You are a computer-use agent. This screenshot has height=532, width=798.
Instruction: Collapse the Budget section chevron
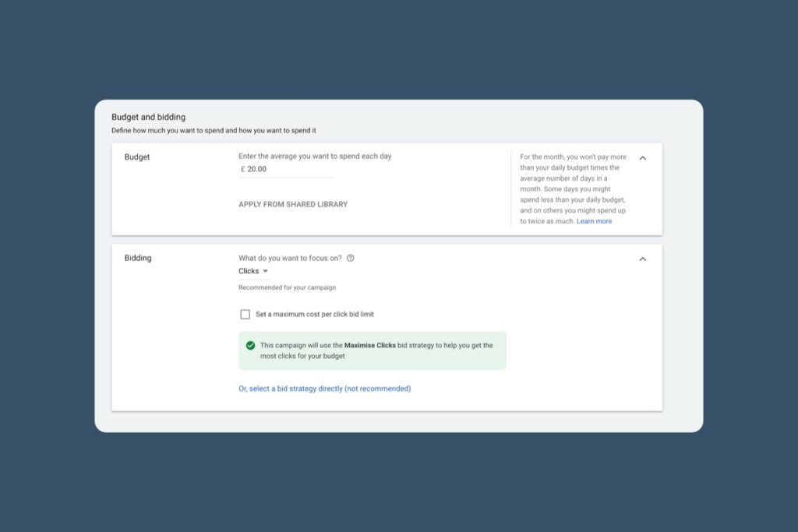643,158
